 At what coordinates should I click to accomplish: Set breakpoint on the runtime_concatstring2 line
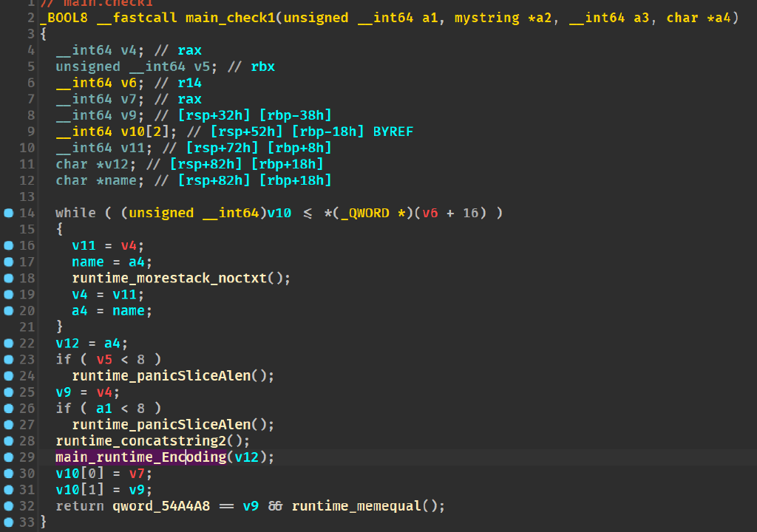9,441
